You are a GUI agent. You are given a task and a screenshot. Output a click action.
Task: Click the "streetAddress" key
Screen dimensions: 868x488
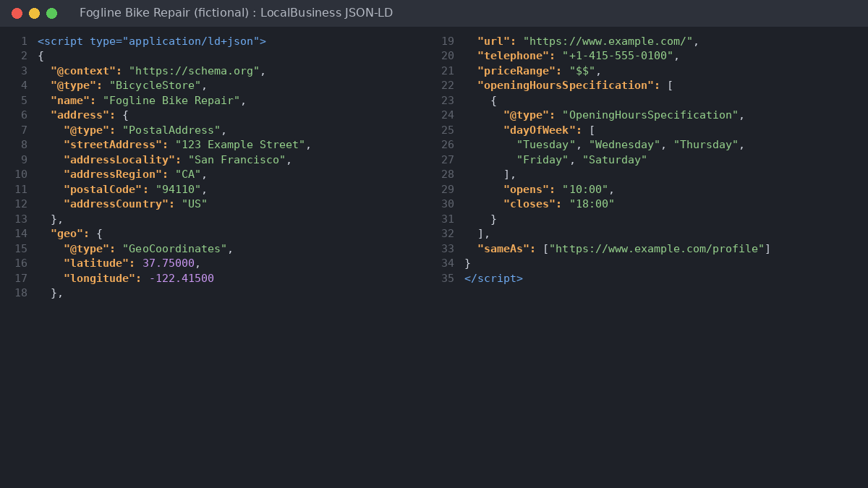coord(116,145)
